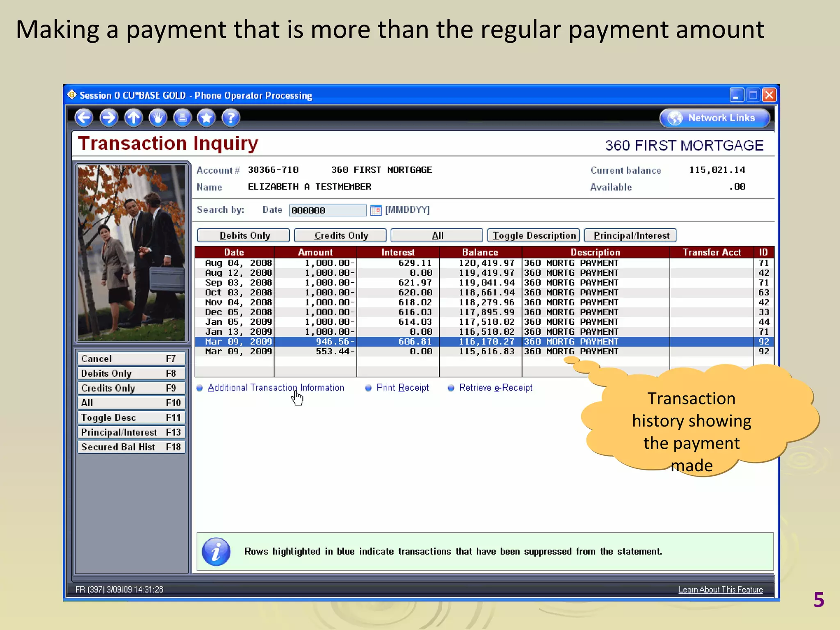Open the Network Links button
Image resolution: width=840 pixels, height=630 pixels.
714,118
